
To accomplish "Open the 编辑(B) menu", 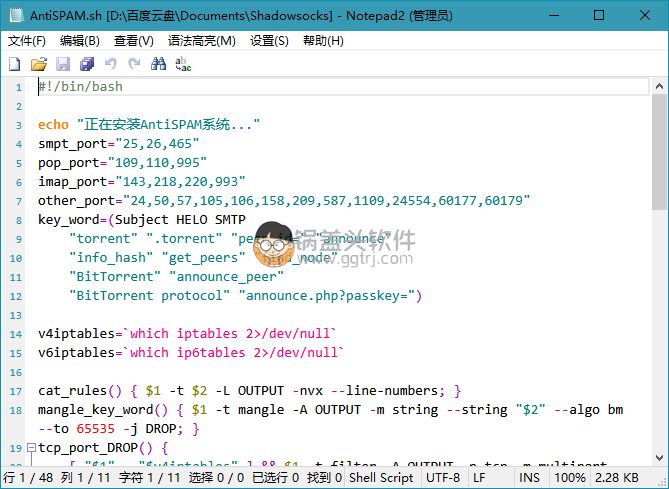I will point(79,41).
